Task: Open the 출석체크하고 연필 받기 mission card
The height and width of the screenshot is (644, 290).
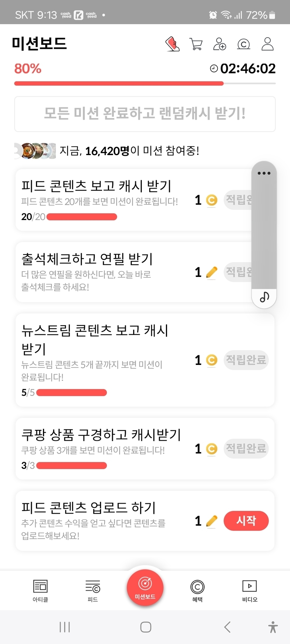Action: [105, 272]
